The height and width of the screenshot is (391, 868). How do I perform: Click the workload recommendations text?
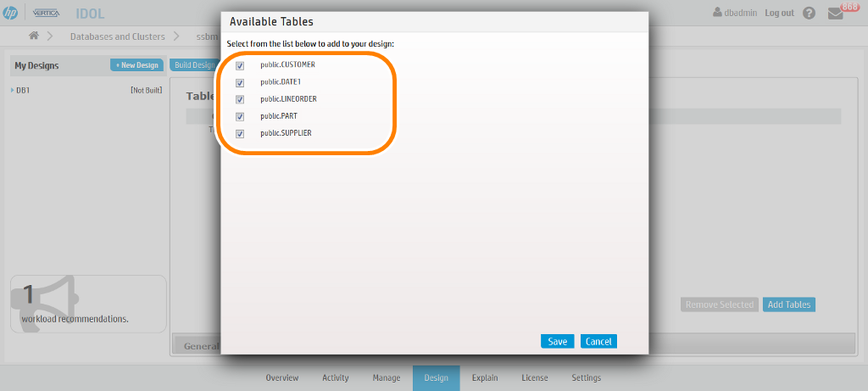(75, 319)
